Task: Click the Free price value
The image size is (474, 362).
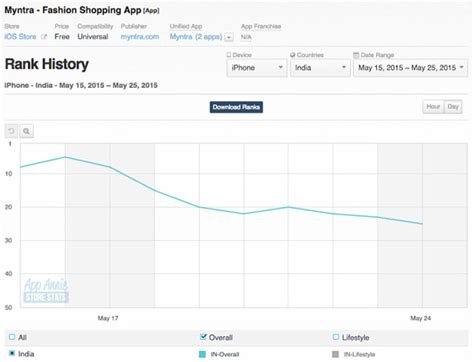Action: (62, 37)
